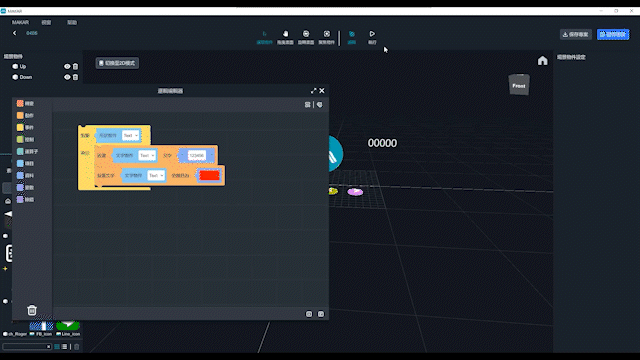Reset the view with the home icon

coord(542,61)
